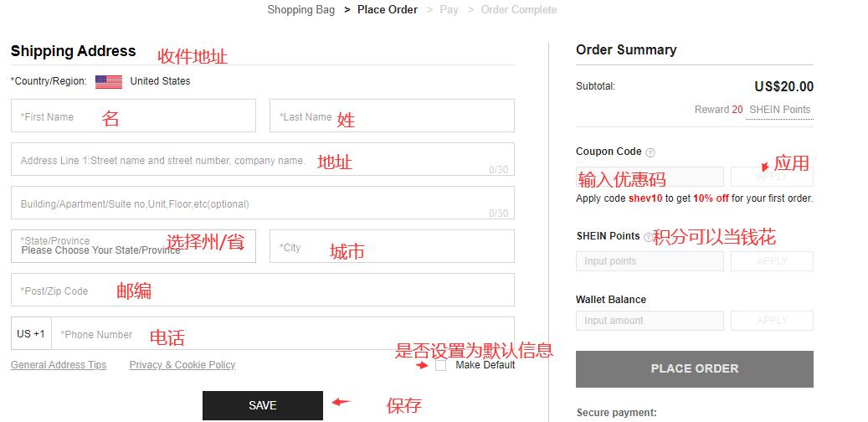Viewport: 868px width, 422px height.
Task: Select the Phone Number input
Action: [283, 334]
